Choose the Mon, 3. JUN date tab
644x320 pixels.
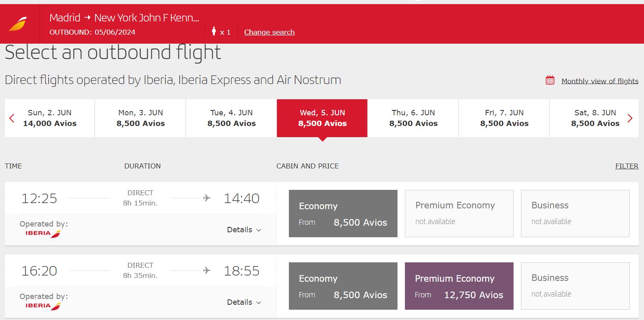coord(140,118)
